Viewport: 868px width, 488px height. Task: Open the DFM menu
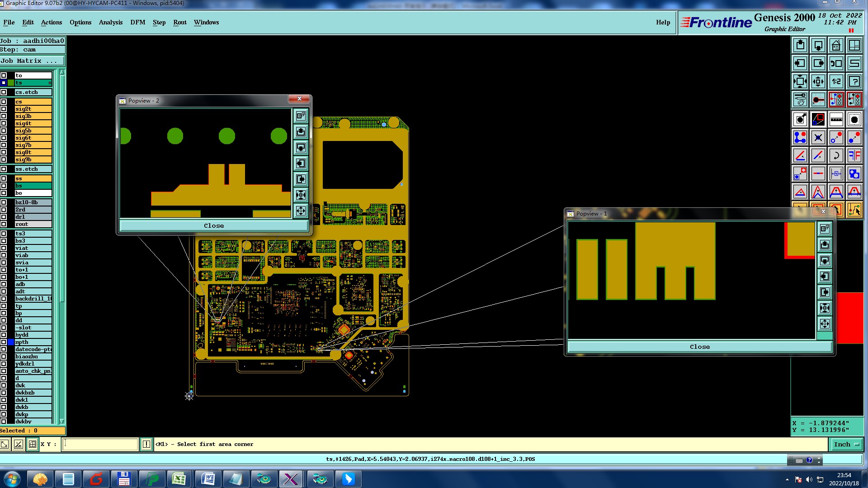click(x=137, y=22)
